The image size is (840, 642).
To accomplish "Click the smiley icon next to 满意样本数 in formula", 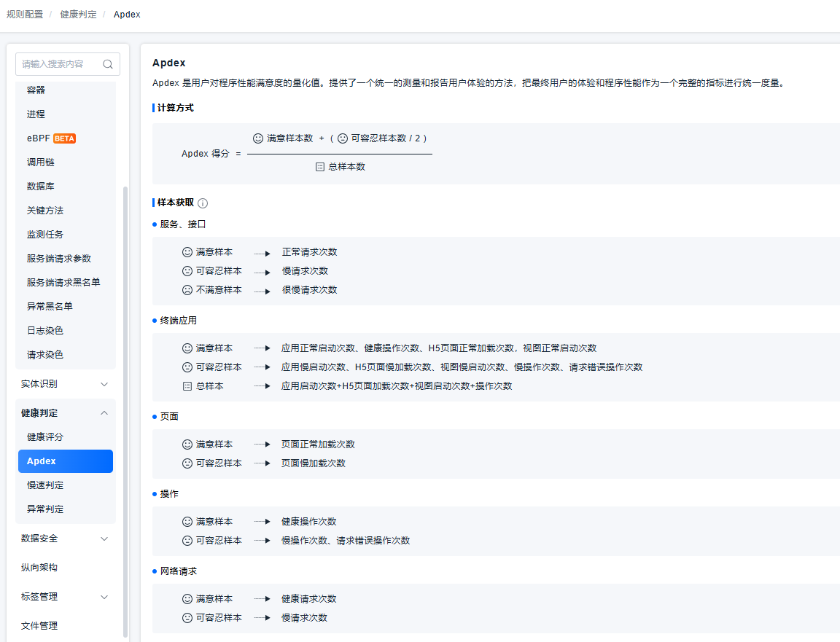I will 257,138.
